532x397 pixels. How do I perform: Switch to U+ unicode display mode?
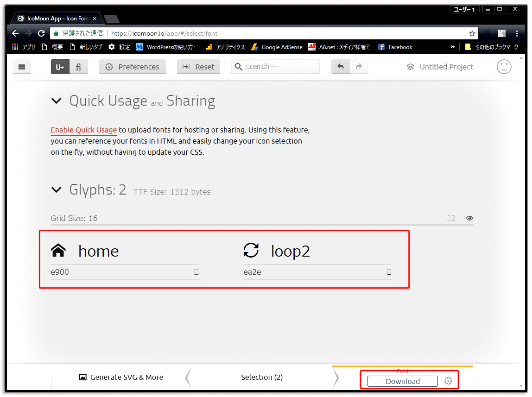(60, 67)
